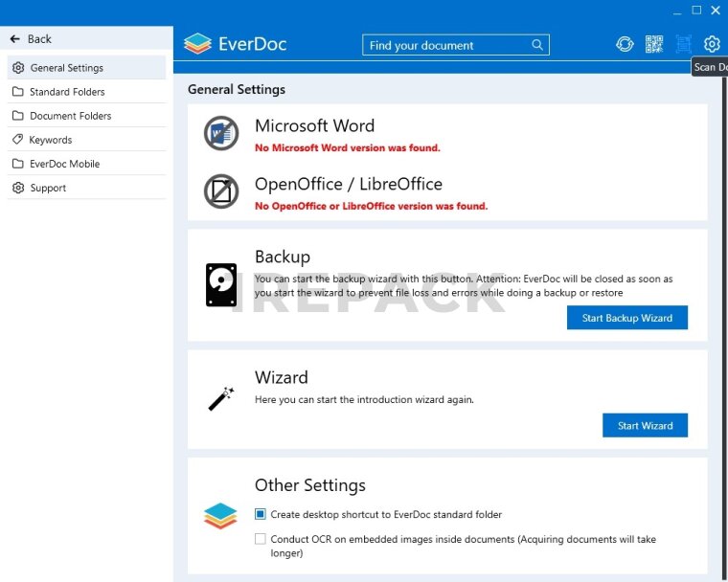Image resolution: width=728 pixels, height=582 pixels.
Task: Enable Conduct OCR on embedded images
Action: pyautogui.click(x=261, y=539)
